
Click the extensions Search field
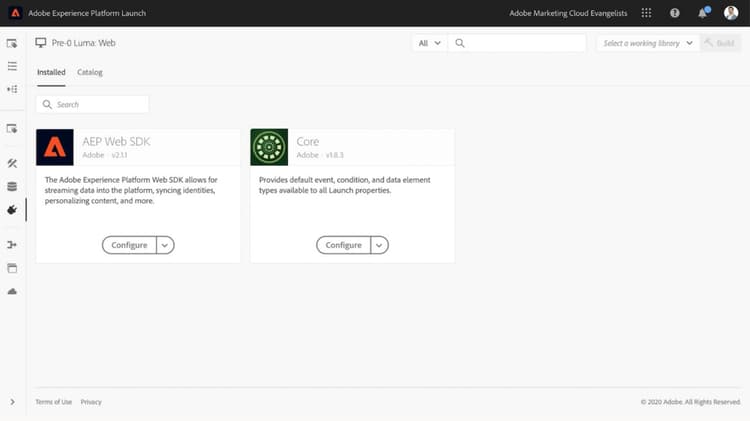tap(92, 104)
